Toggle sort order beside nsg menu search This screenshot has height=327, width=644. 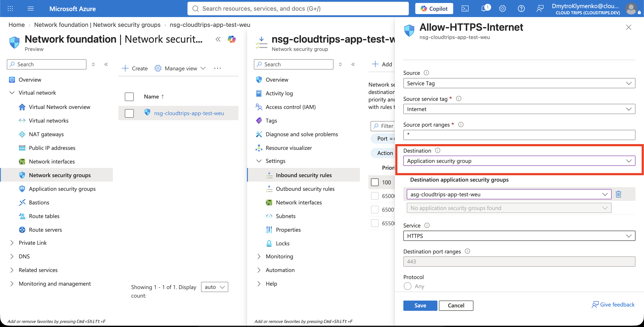coord(340,64)
